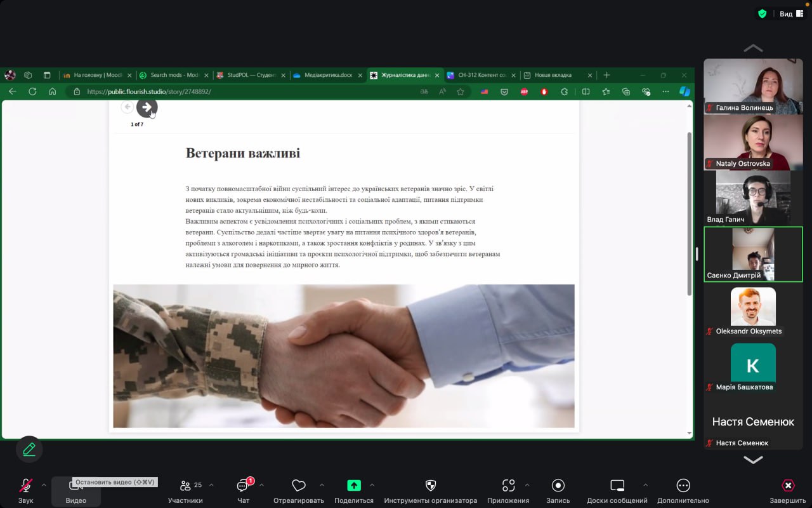This screenshot has height=508, width=812.
Task: Open the Zoom Chat panel
Action: click(243, 486)
